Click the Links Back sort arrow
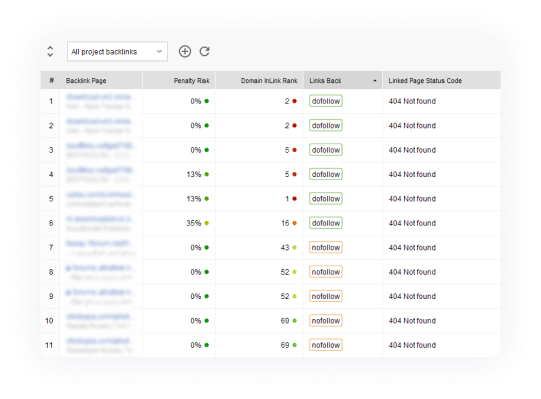The height and width of the screenshot is (399, 541). pos(375,81)
